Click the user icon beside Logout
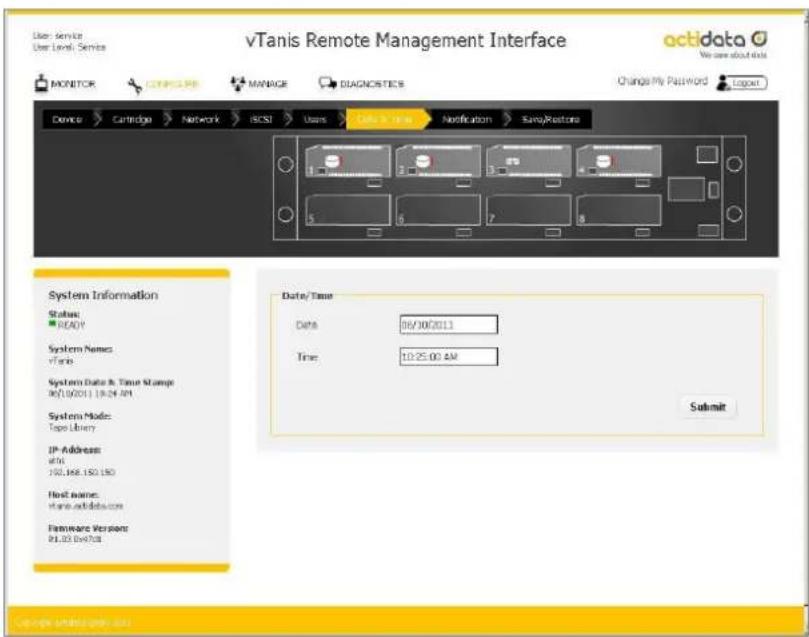 pos(723,83)
